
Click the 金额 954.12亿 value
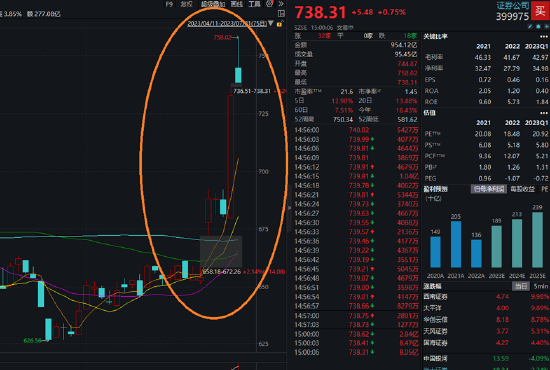tap(404, 45)
